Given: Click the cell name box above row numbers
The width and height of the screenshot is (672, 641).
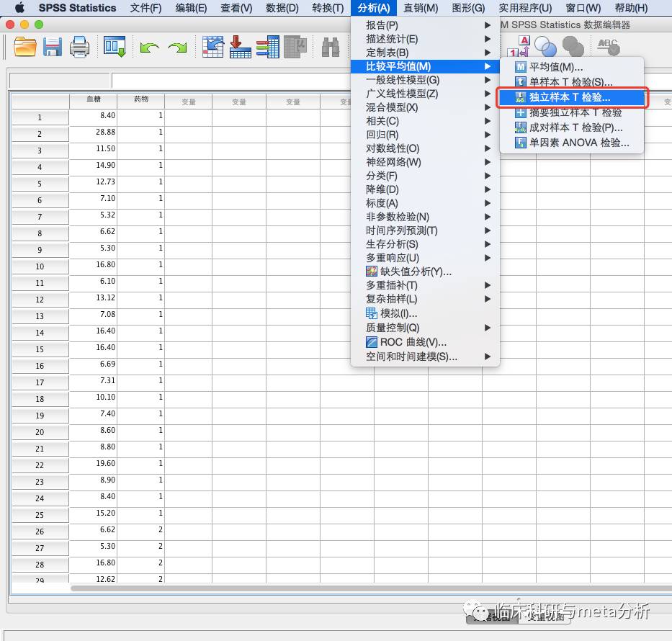Looking at the screenshot, I should coord(60,81).
